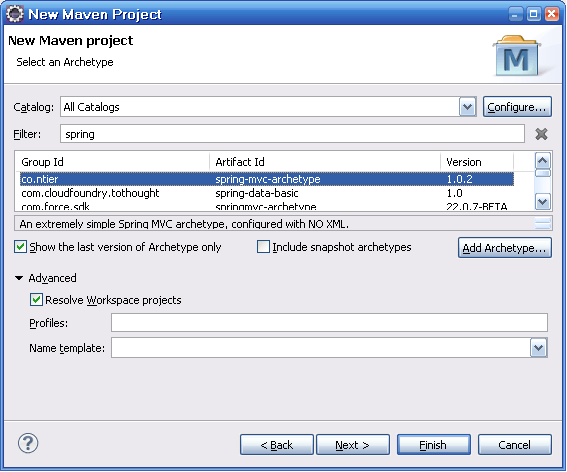Click the Eclipse gear icon in title bar

point(15,14)
